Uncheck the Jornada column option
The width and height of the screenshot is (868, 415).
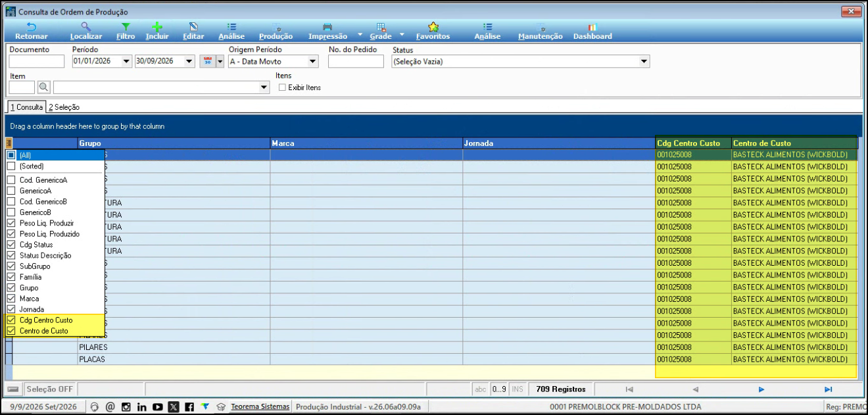[11, 309]
